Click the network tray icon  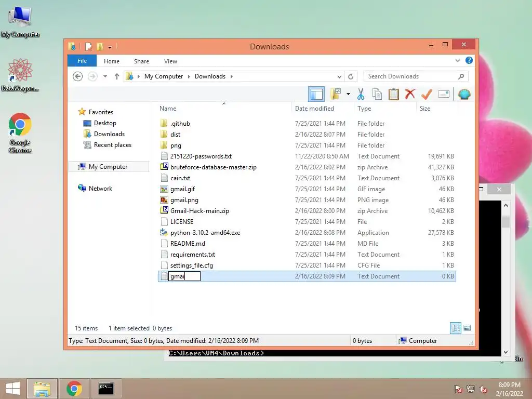pos(471,389)
